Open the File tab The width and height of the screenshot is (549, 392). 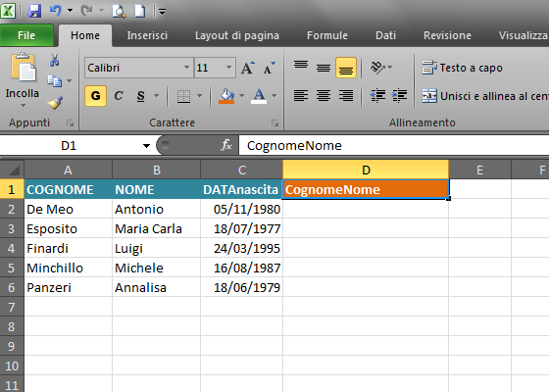(26, 35)
